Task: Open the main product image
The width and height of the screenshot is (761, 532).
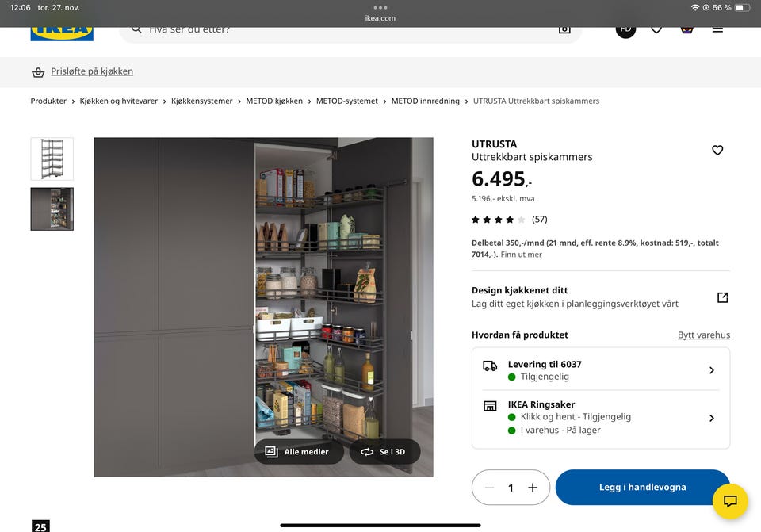Action: pyautogui.click(x=263, y=307)
